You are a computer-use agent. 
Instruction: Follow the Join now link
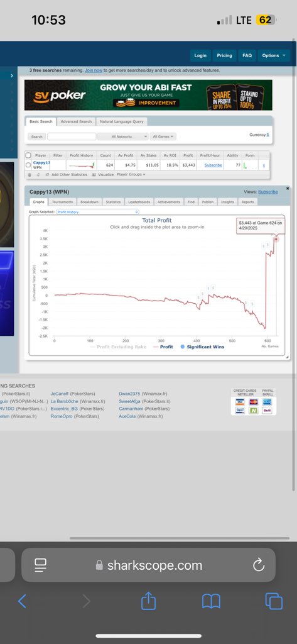click(94, 70)
